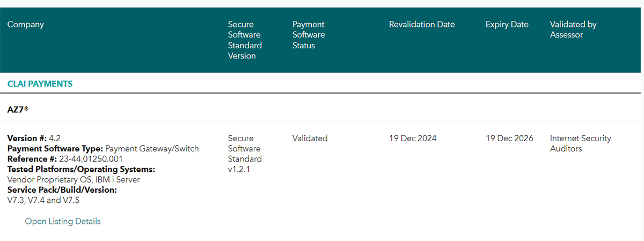Click the Secure Software Standard Version header
Viewport: 644px width, 241px height.
(245, 40)
